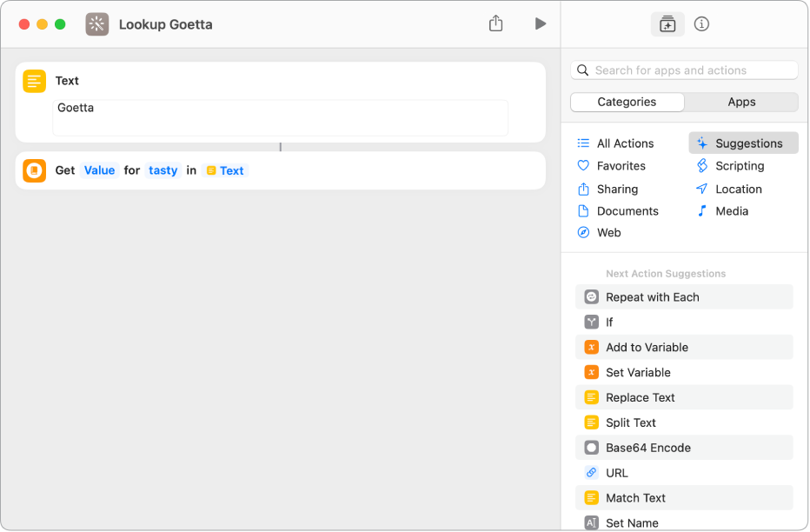Select the Scripting category
The height and width of the screenshot is (532, 810).
tap(739, 166)
